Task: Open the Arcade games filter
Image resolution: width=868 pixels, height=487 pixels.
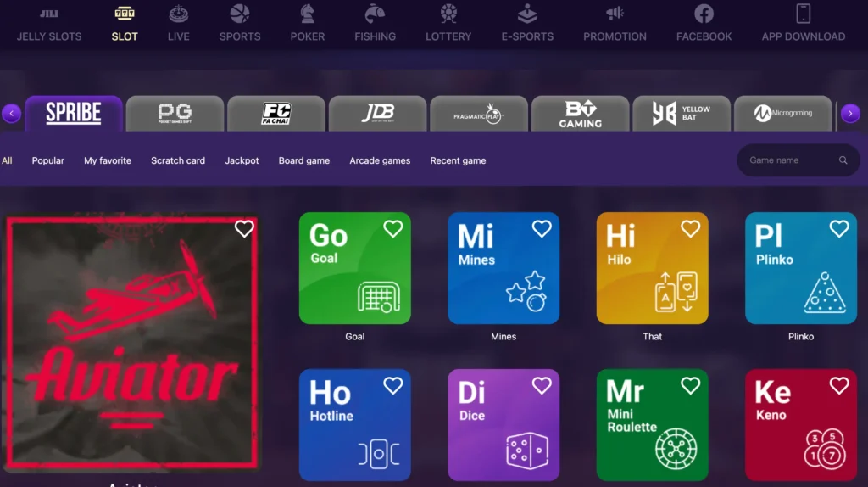Action: (x=380, y=160)
